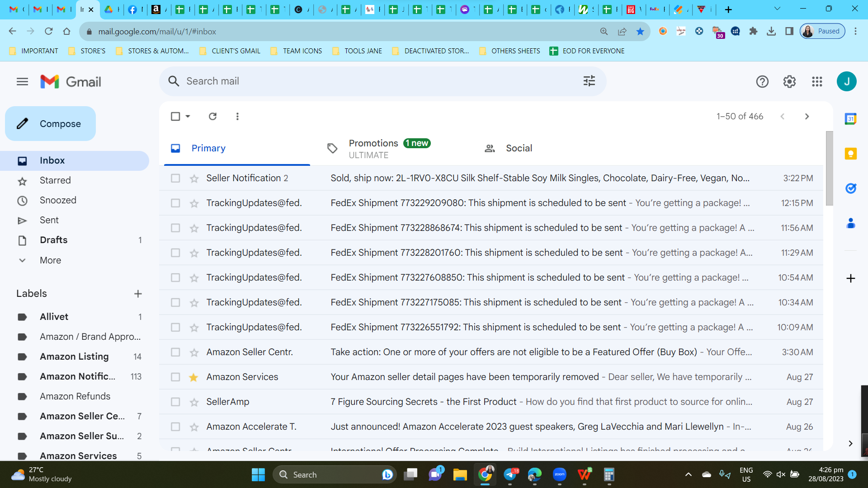Image resolution: width=868 pixels, height=488 pixels.
Task: Select the Amazon Services email checkbox
Action: 175,377
